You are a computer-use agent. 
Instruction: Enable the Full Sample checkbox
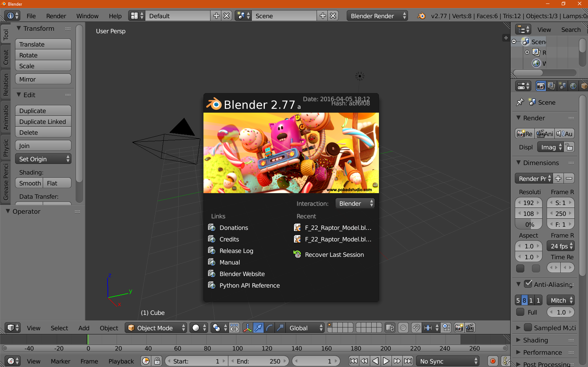click(520, 312)
